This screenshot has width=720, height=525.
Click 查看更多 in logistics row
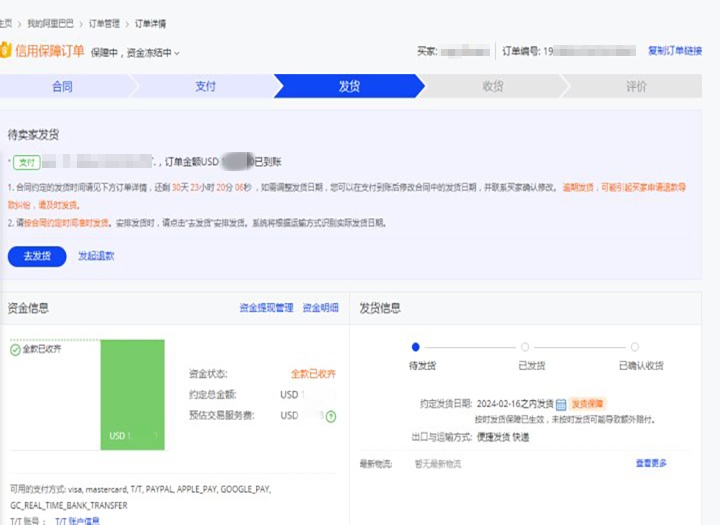(651, 463)
